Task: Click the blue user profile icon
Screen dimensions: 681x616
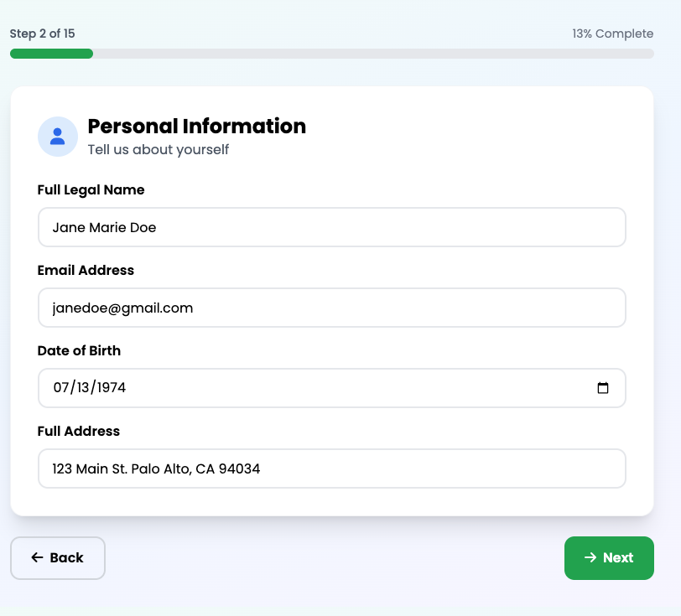Action: [x=58, y=137]
